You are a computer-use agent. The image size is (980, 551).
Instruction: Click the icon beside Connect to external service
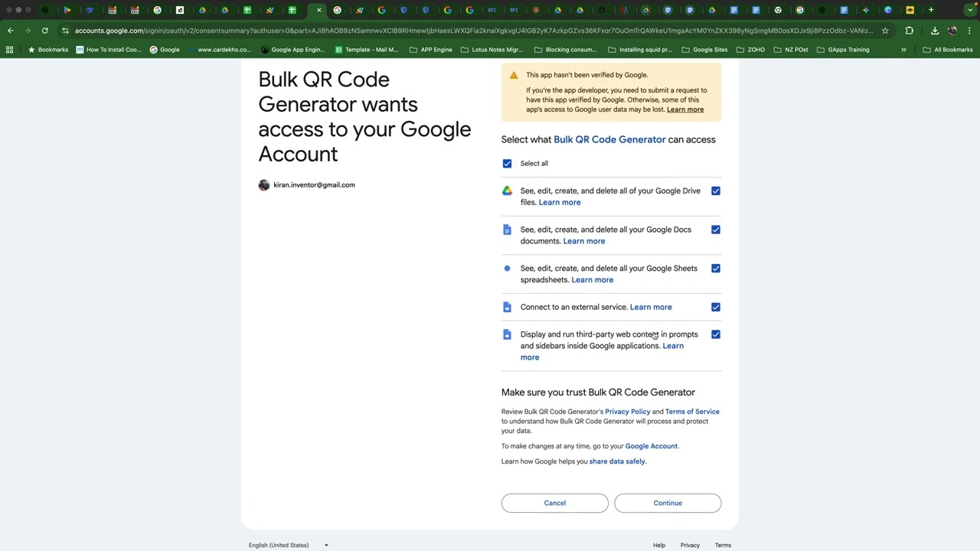point(507,307)
